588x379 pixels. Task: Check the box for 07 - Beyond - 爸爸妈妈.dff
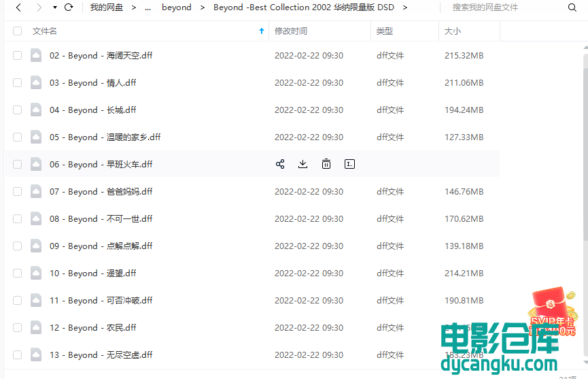click(x=17, y=191)
